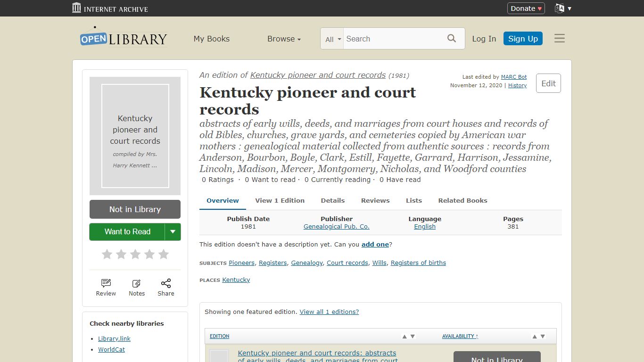The height and width of the screenshot is (362, 644).
Task: Share this book
Action: pos(166,287)
